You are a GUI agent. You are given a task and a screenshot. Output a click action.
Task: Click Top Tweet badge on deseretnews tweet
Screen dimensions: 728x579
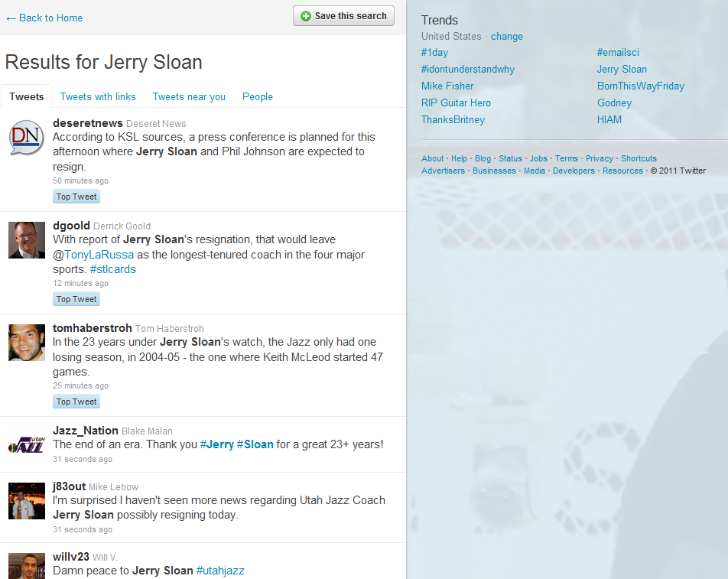(76, 197)
